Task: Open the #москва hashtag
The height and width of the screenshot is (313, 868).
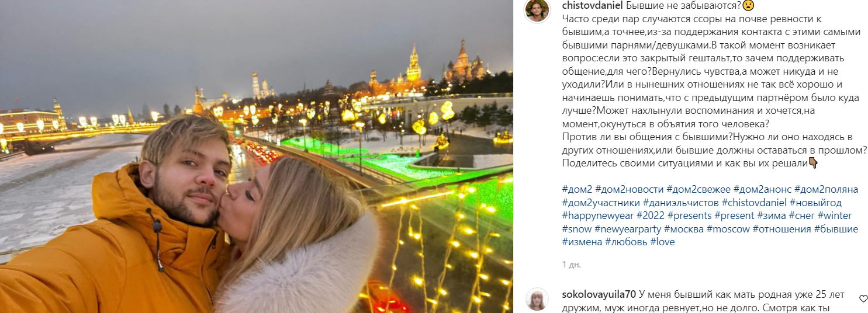Action: [683, 229]
